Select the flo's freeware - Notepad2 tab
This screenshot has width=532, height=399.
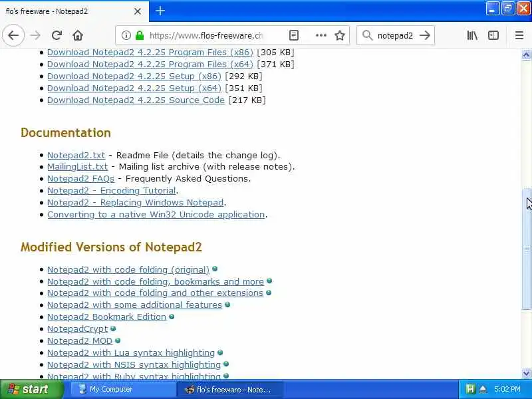pos(74,11)
